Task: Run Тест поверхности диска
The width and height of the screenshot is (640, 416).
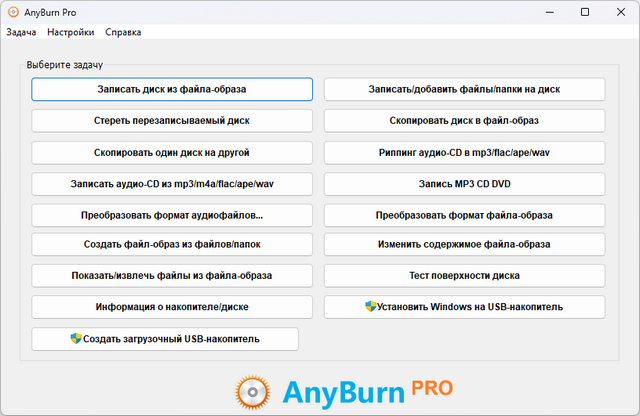Action: point(464,275)
